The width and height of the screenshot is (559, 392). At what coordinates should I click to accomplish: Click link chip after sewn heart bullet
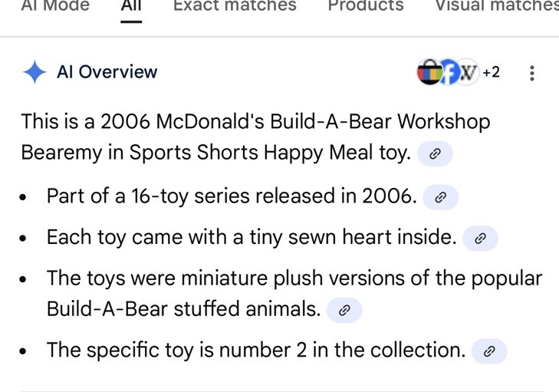(x=480, y=239)
